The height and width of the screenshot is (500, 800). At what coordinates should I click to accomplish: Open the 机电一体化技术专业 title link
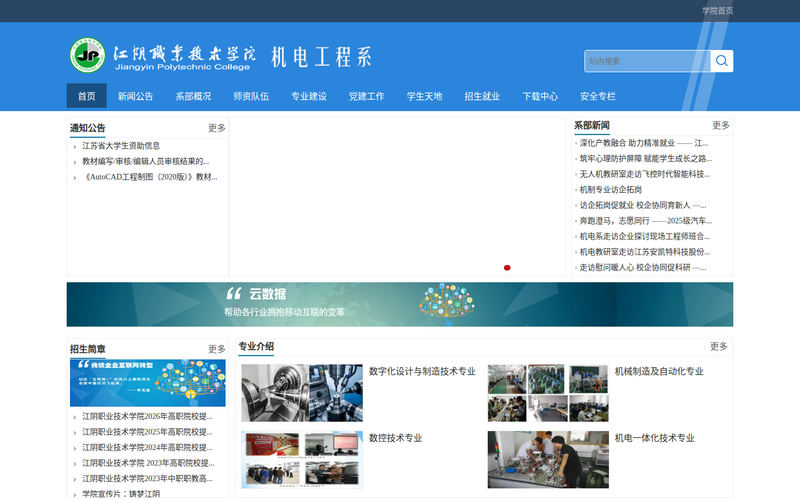[x=655, y=438]
